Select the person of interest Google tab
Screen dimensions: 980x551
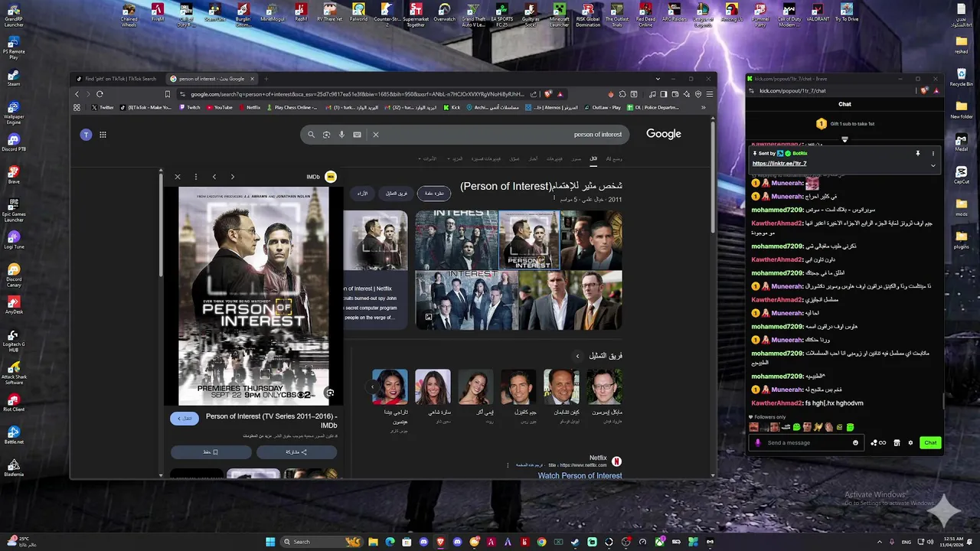coord(212,79)
